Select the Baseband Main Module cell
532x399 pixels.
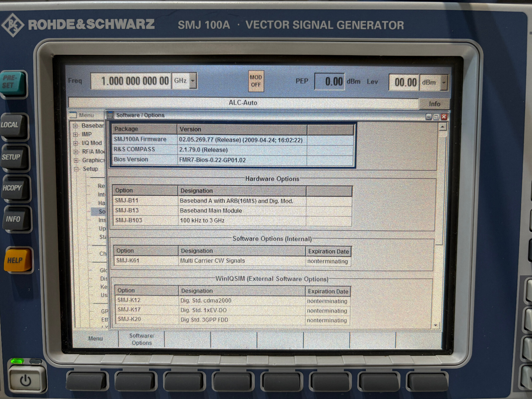click(242, 210)
